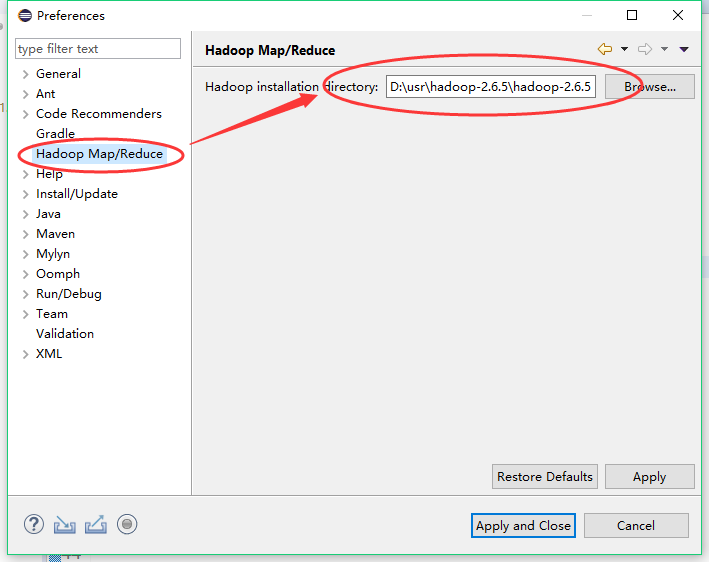
Task: Expand the General tree node
Action: [x=26, y=74]
